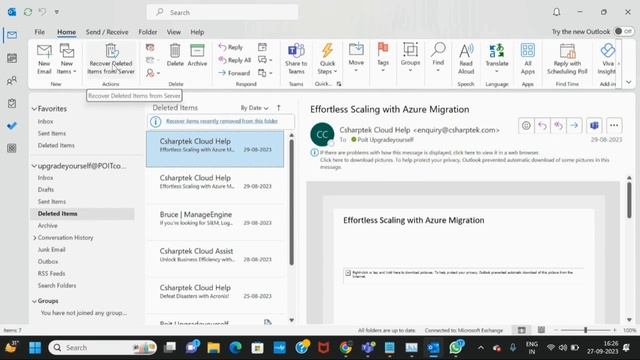This screenshot has height=360, width=640.
Task: Click Reply All arrow in reading pane
Action: [x=558, y=126]
